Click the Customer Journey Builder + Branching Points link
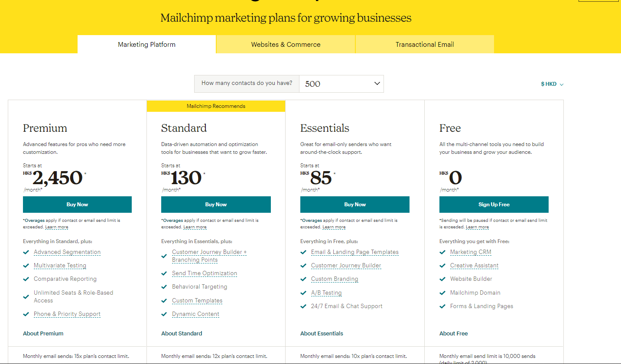Image resolution: width=621 pixels, height=364 pixels. (209, 256)
